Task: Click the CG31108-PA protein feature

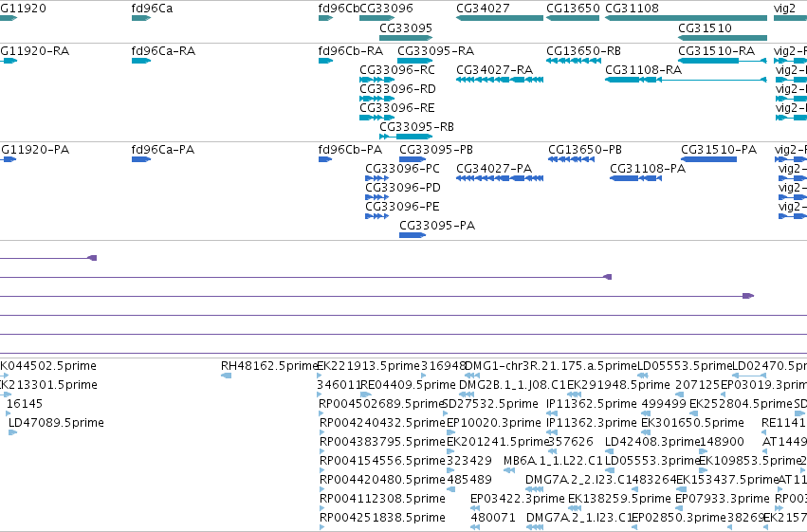Action: tap(635, 178)
